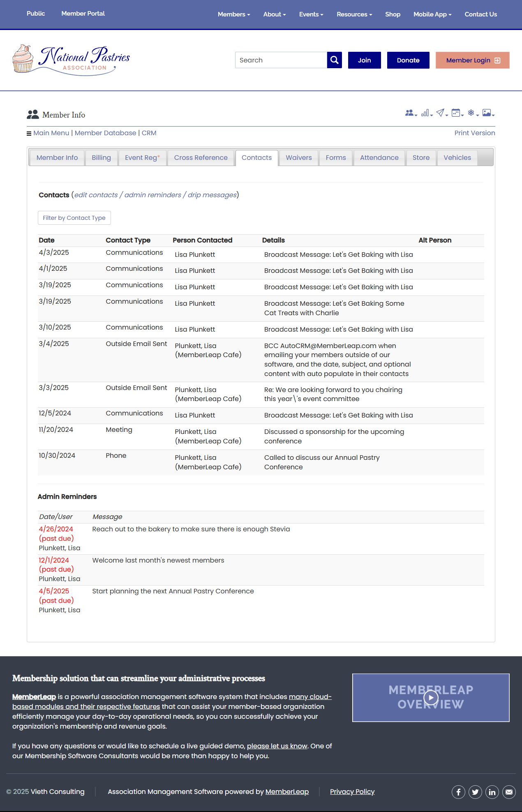Focus the Search input field
This screenshot has height=812, width=522.
(x=281, y=60)
